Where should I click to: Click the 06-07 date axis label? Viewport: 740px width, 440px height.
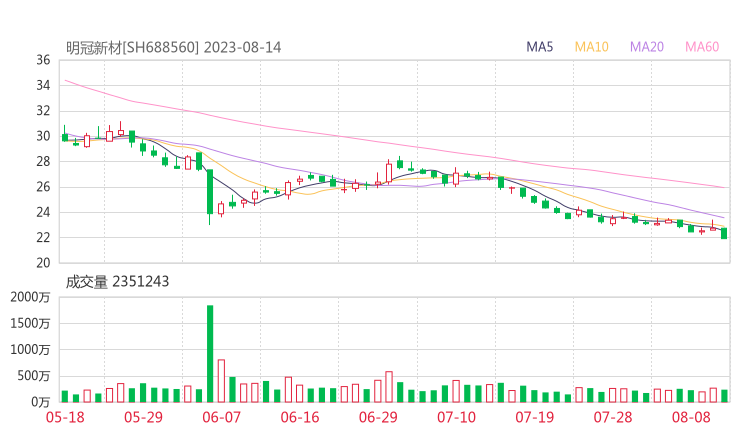click(x=221, y=417)
